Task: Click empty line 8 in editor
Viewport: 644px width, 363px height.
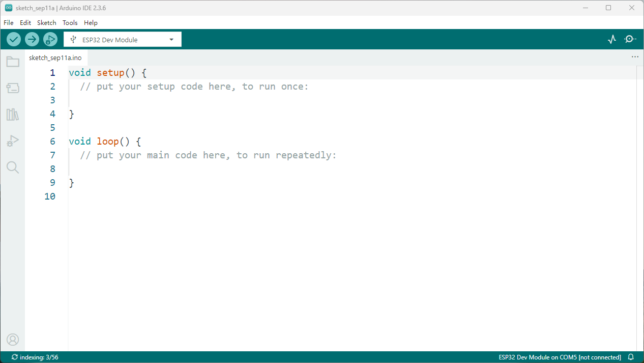Action: pos(352,169)
